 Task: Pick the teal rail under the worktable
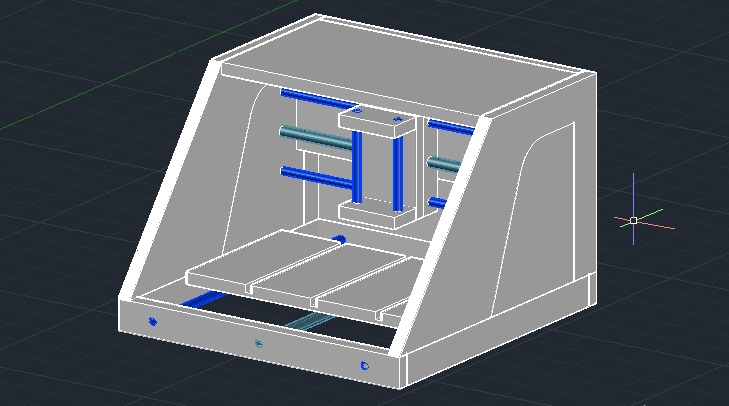pyautogui.click(x=309, y=320)
